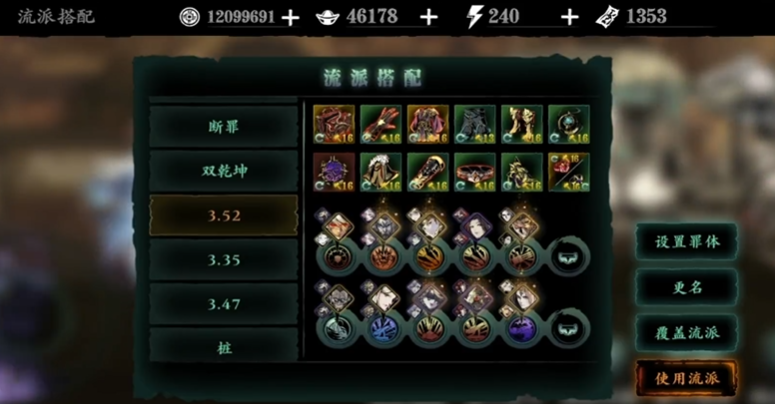Select the 断罪 build preset
The height and width of the screenshot is (404, 775).
pyautogui.click(x=223, y=127)
